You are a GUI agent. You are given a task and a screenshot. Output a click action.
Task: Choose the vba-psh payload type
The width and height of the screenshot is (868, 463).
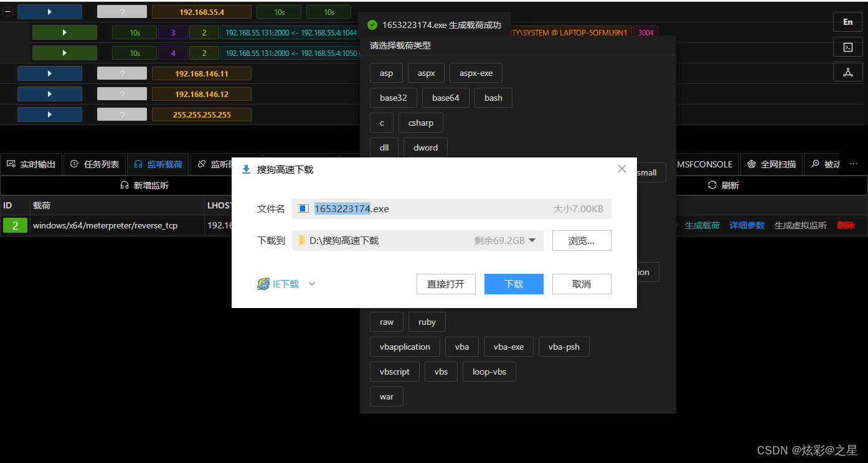[x=564, y=347]
